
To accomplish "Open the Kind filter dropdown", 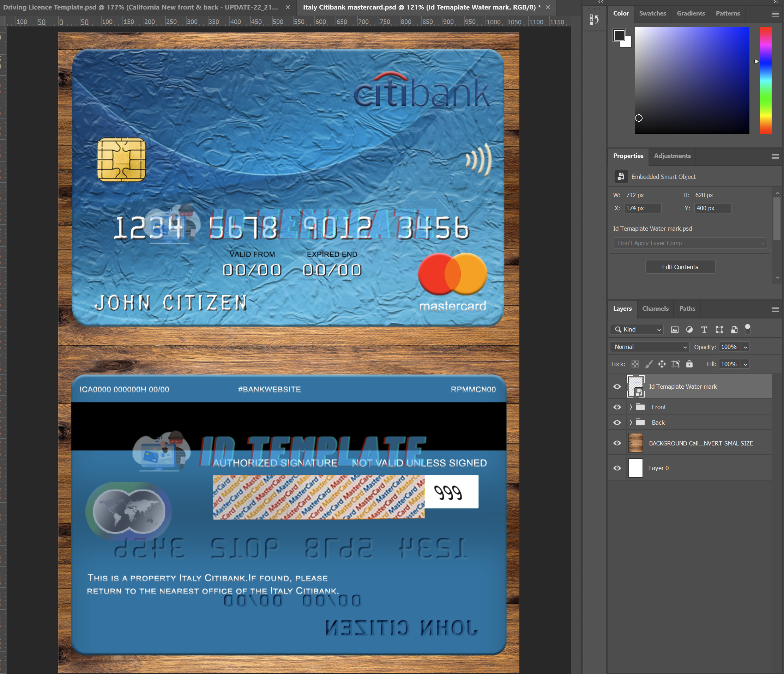I will point(637,329).
